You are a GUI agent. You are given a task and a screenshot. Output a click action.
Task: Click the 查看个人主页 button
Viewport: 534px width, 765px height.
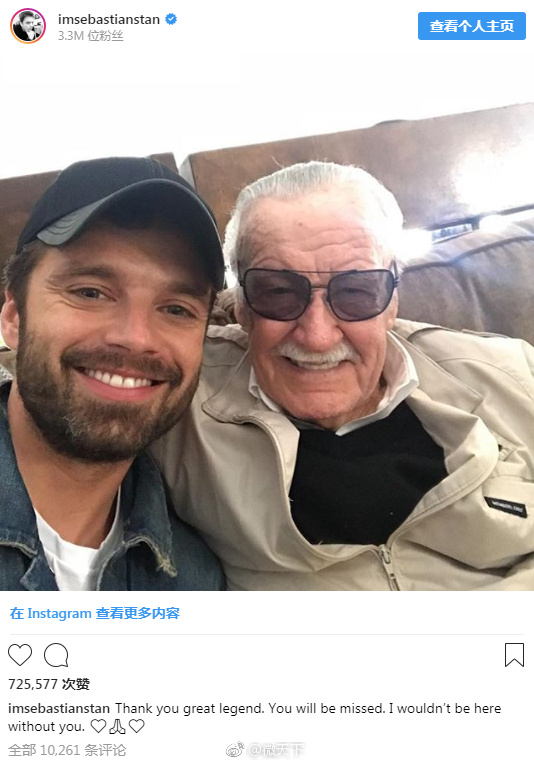pos(472,26)
